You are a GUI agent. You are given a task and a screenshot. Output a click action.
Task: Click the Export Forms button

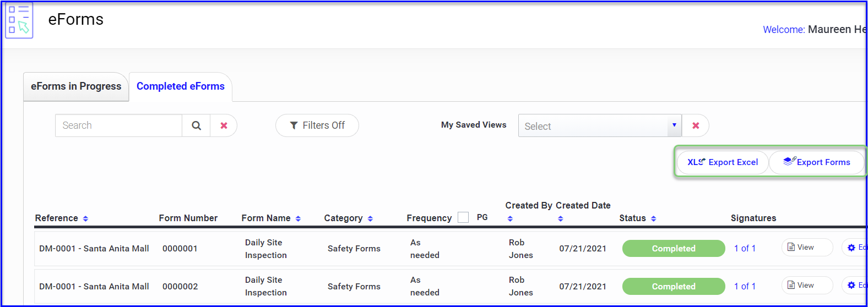[817, 162]
